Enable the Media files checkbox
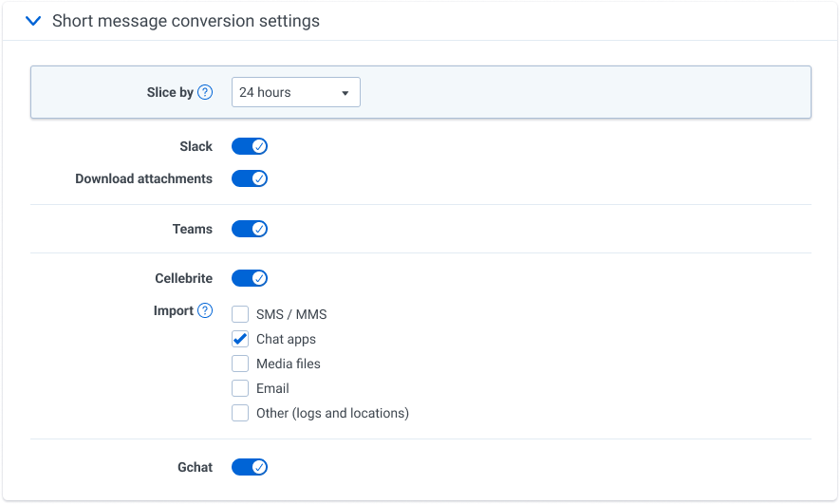The width and height of the screenshot is (840, 504). click(x=240, y=364)
